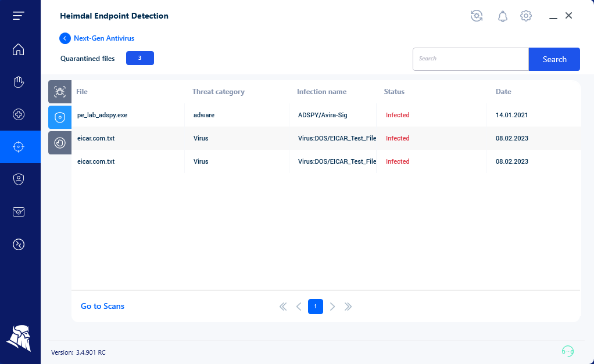Click the Date column header
The height and width of the screenshot is (364, 594).
[x=503, y=92]
